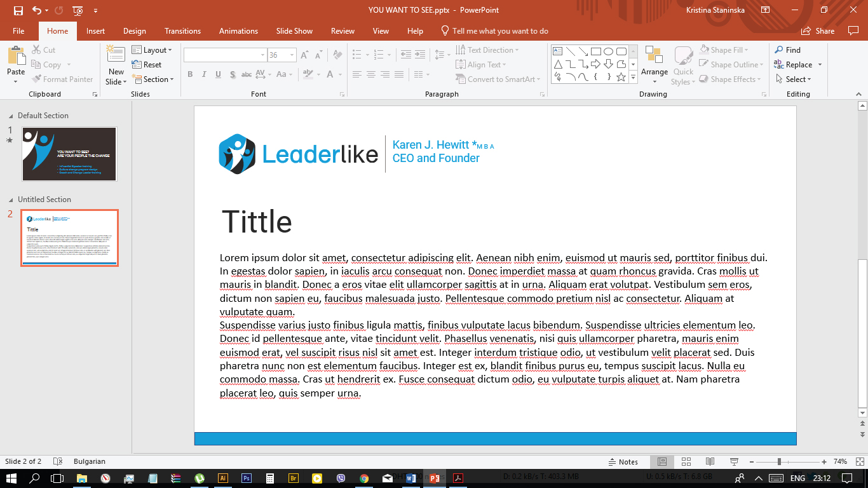Expand the Layout gallery
This screenshot has height=488, width=868.
coord(153,50)
